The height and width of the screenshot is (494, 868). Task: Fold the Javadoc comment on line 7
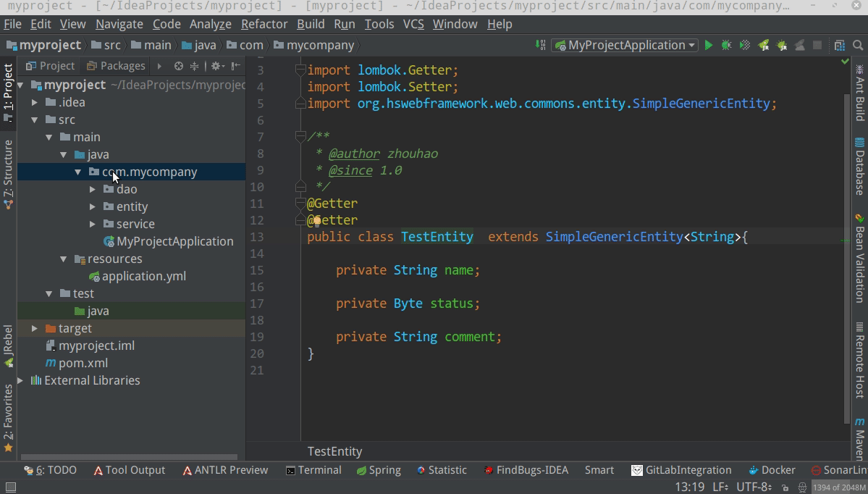tap(300, 135)
